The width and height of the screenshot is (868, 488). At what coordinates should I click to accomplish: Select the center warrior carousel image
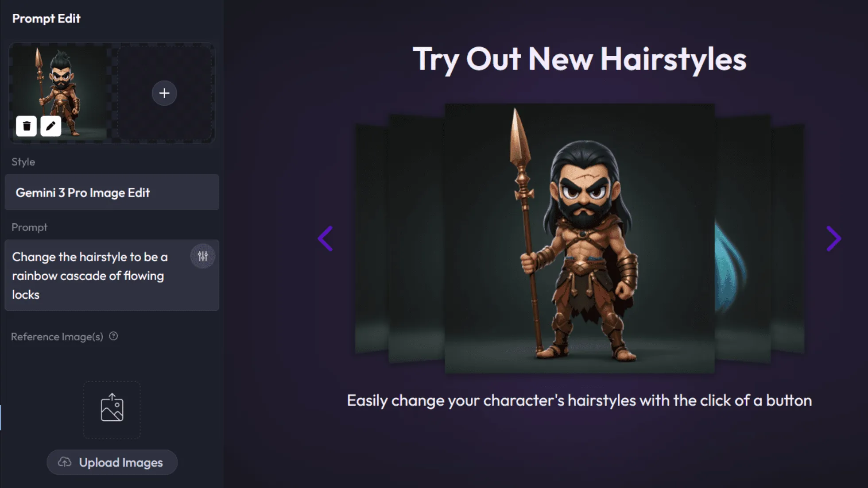tap(580, 238)
